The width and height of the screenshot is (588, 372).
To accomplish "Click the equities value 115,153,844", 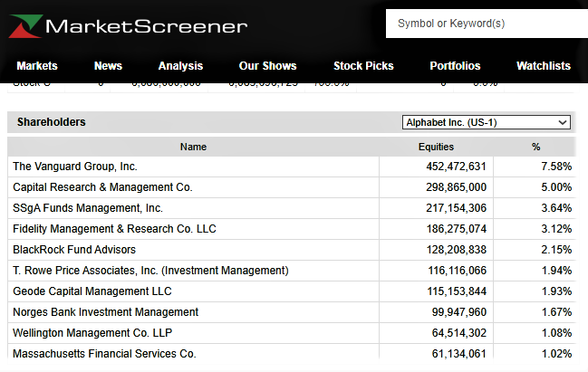I will [457, 291].
